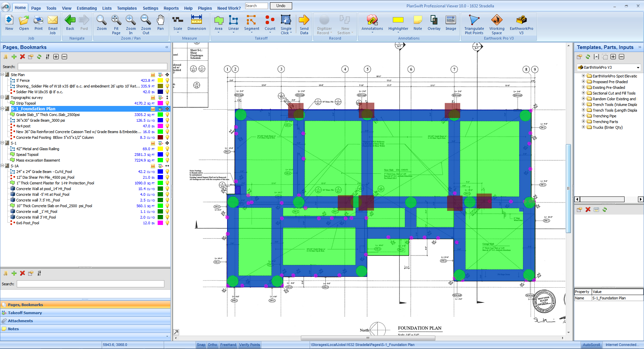Click the Zoom In magnifier
Screen dimensions: 644x349
coord(131,24)
